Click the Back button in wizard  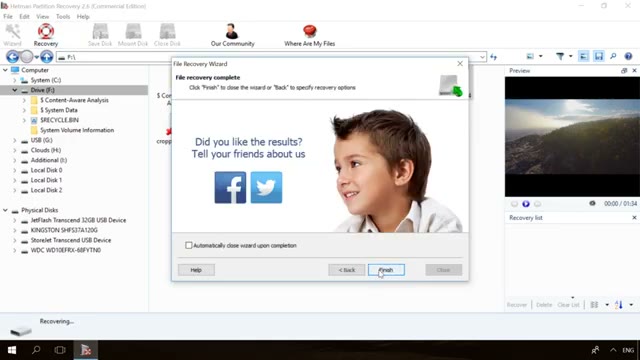click(347, 270)
